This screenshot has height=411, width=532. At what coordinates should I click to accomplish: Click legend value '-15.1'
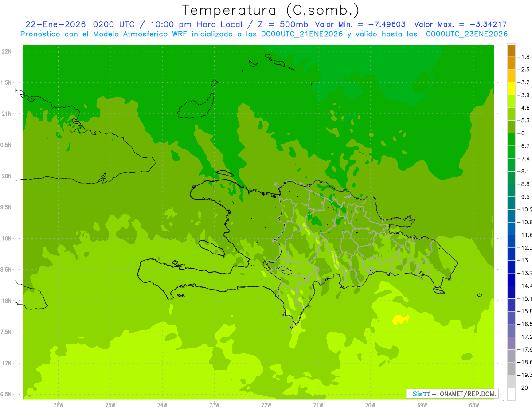525,298
